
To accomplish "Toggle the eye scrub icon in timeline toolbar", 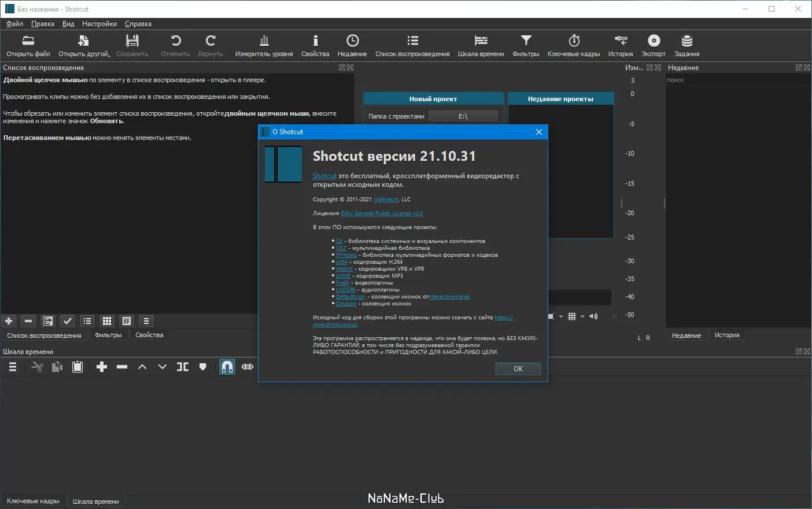I will tap(248, 367).
